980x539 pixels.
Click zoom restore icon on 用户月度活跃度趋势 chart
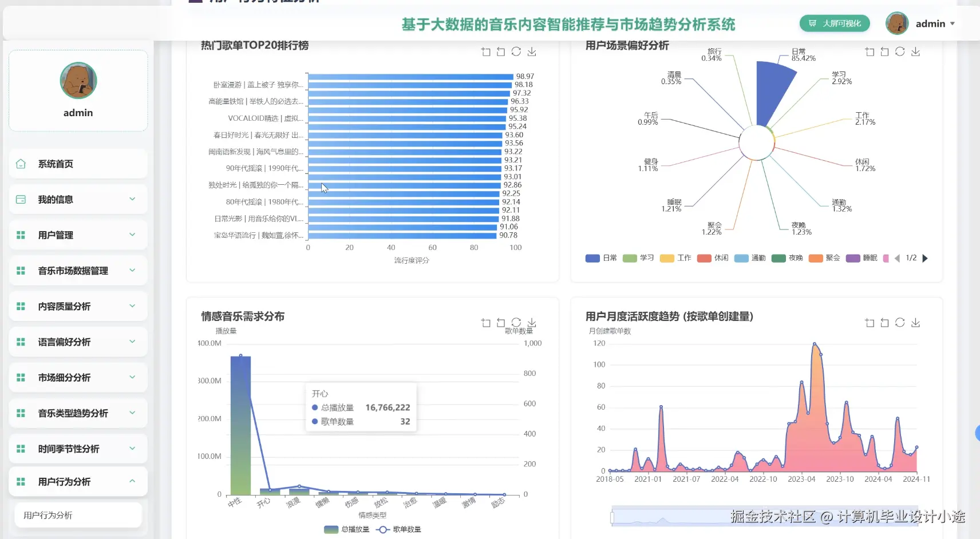tap(884, 323)
